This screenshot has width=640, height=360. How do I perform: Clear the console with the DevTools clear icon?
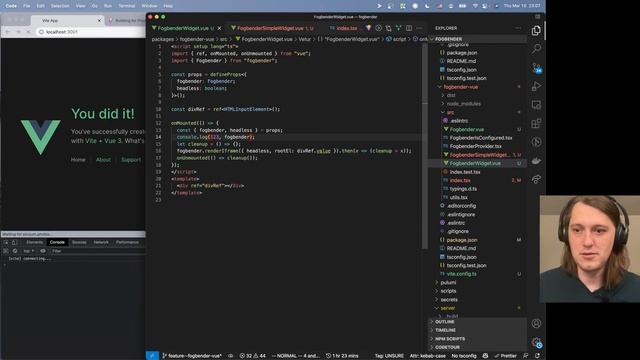(15, 251)
